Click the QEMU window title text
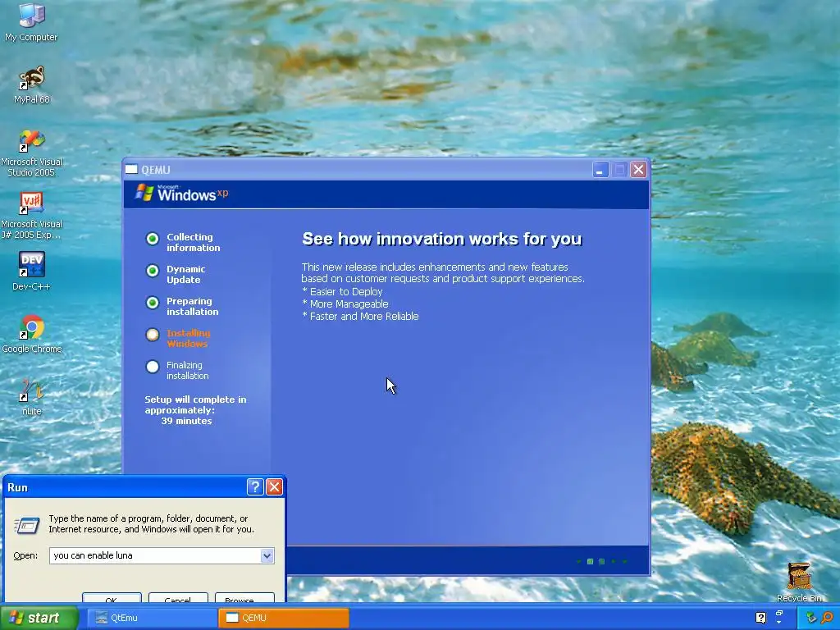The height and width of the screenshot is (630, 840). pos(156,170)
